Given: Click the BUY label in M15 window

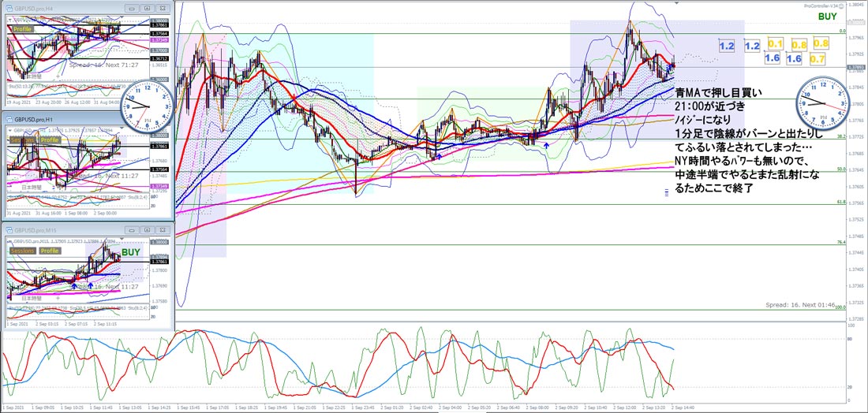Looking at the screenshot, I should [131, 252].
